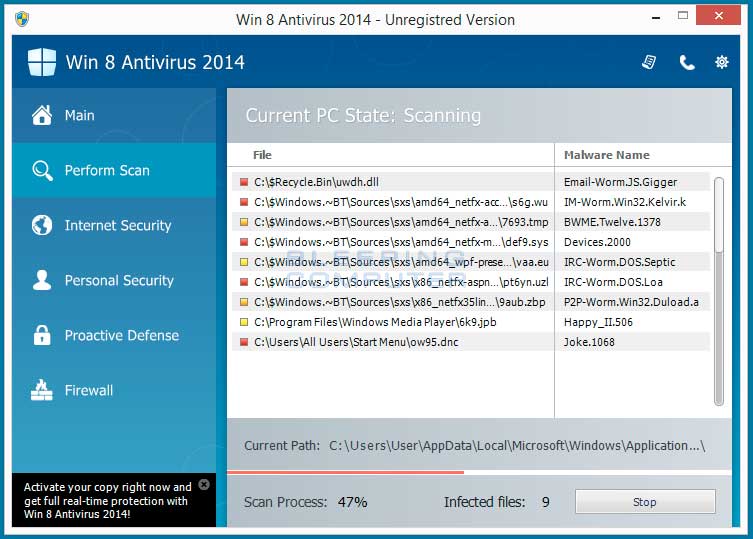Click IRC-Worm.DOS.Septic malware name

[x=619, y=262]
